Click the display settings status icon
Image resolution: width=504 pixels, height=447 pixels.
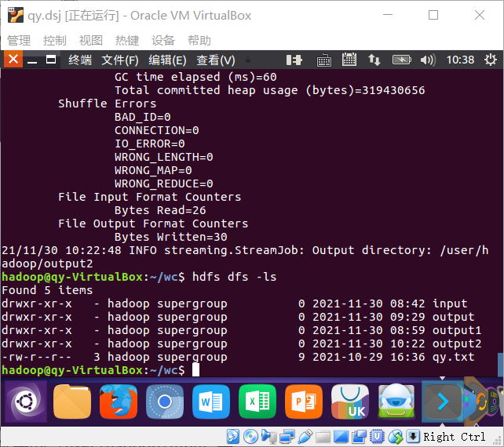[x=341, y=437]
